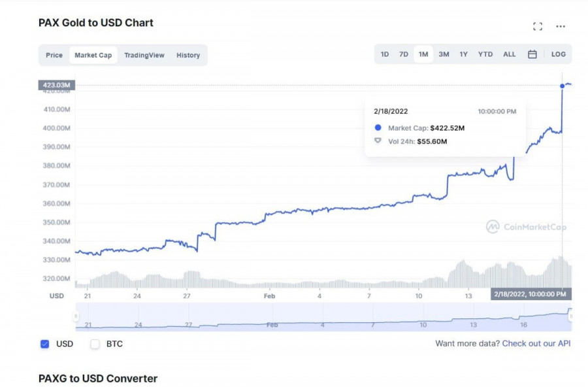Set chart range to 1Y
Image resolution: width=588 pixels, height=387 pixels.
coord(463,54)
